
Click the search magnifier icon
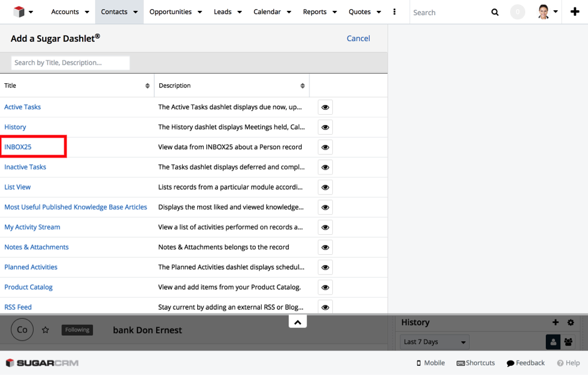tap(495, 13)
